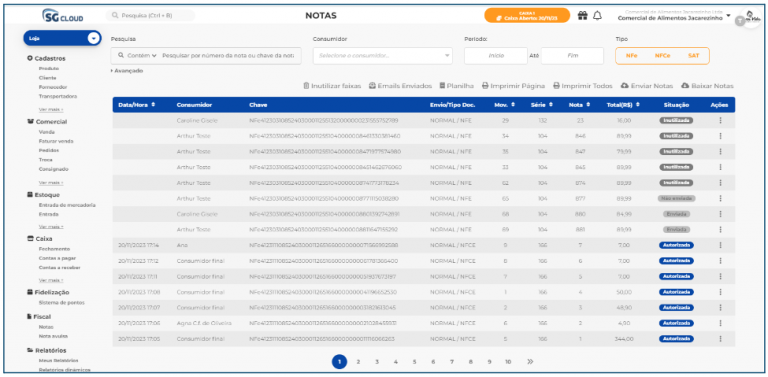Toggle the NFe type filter

point(631,56)
